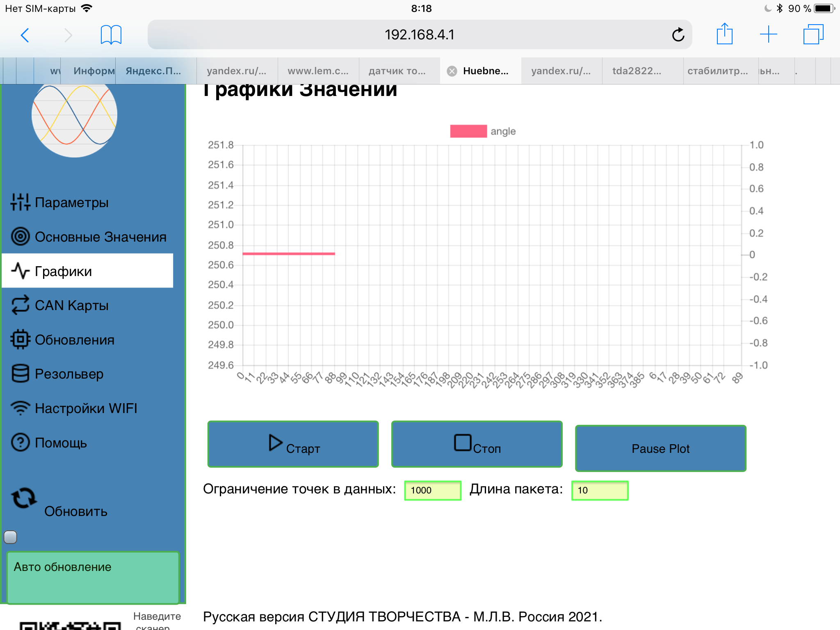The height and width of the screenshot is (630, 840).
Task: Open Параметры sliders icon
Action: pyautogui.click(x=20, y=202)
